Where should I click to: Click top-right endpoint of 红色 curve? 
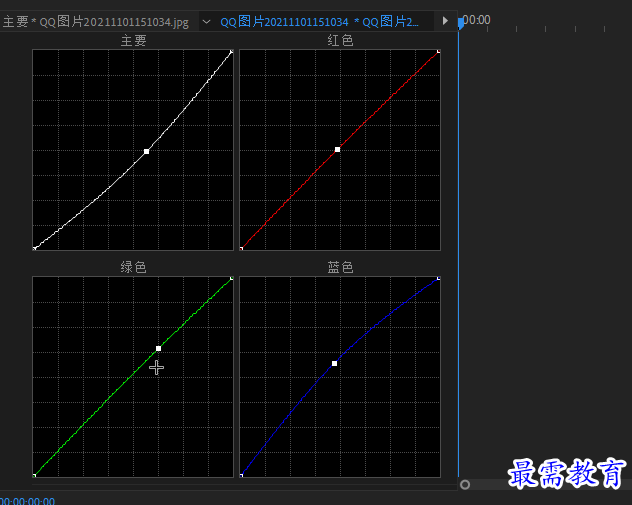click(439, 52)
